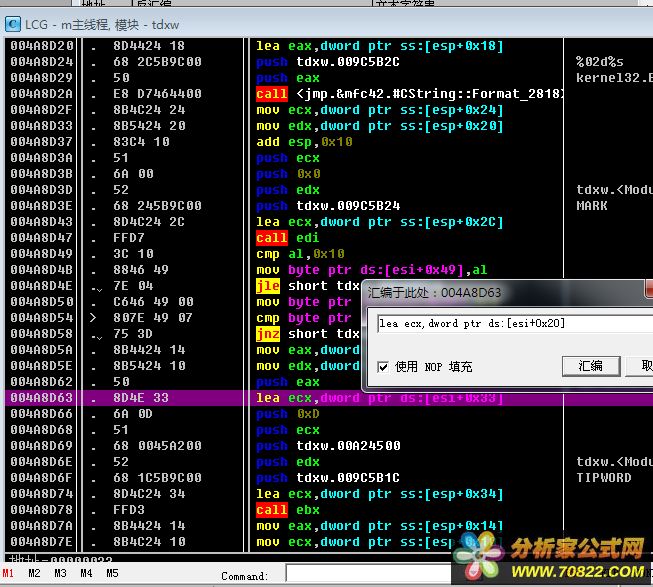The image size is (653, 587).
Task: Click the CPU window icon in title bar
Action: pos(12,24)
